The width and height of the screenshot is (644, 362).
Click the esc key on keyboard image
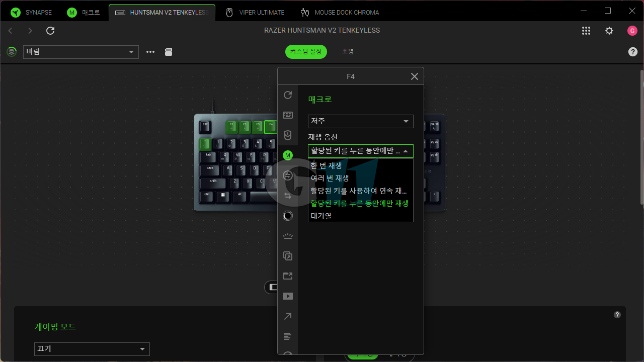(x=205, y=126)
